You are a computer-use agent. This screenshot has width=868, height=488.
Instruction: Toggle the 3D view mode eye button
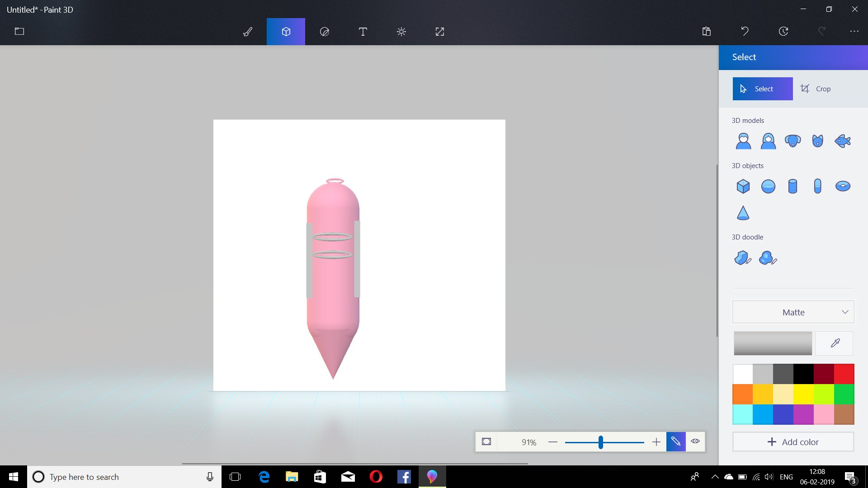(x=695, y=441)
